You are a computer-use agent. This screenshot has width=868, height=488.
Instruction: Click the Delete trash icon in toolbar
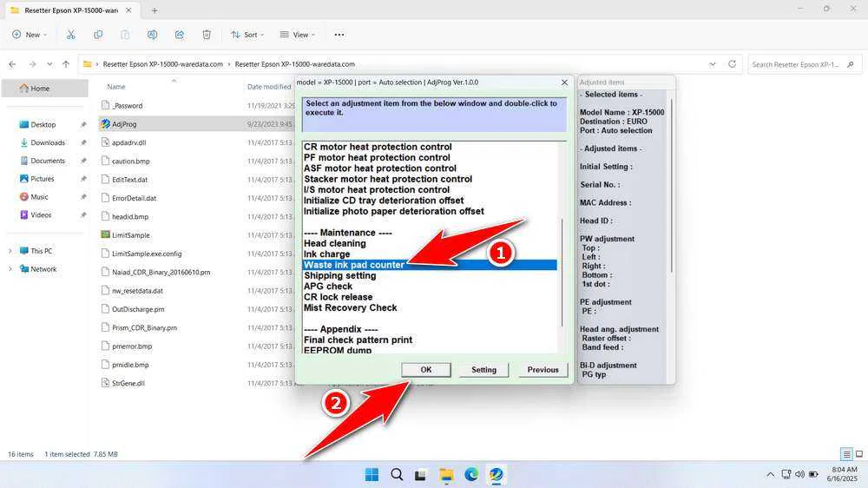point(207,35)
